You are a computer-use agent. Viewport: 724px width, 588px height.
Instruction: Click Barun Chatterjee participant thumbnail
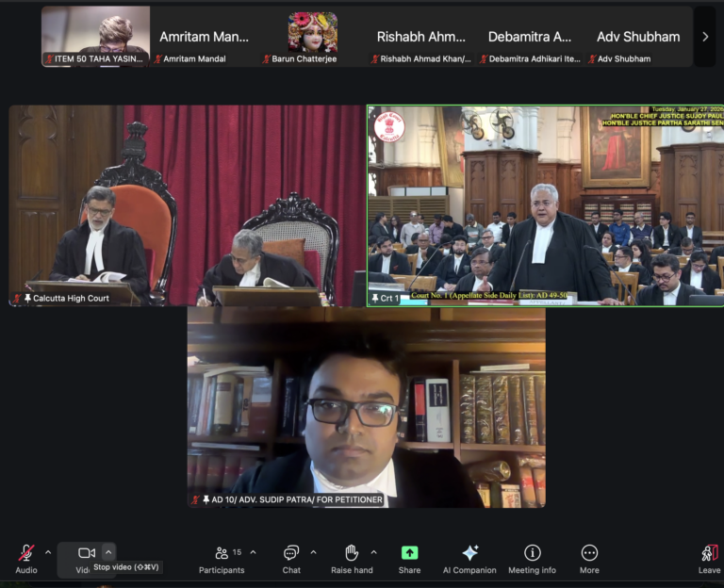point(312,38)
